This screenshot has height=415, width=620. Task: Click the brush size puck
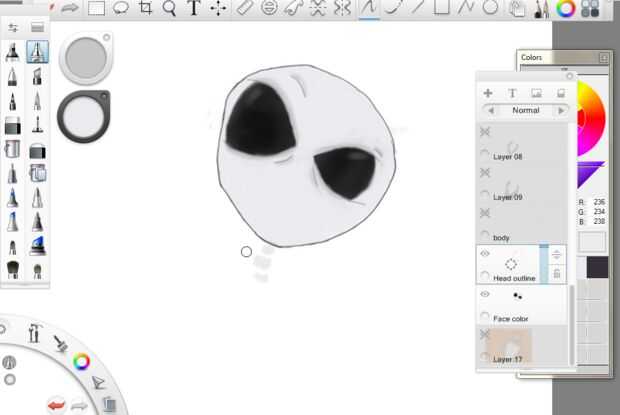(86, 58)
